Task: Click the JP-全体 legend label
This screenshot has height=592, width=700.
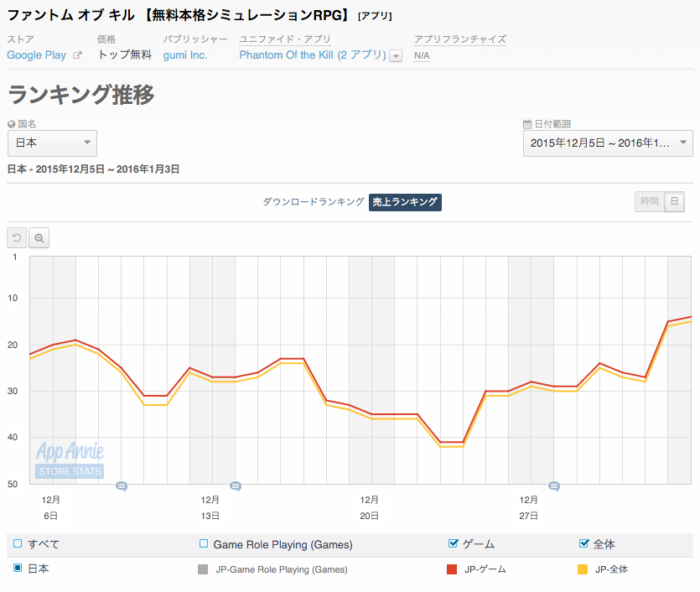Action: (612, 569)
